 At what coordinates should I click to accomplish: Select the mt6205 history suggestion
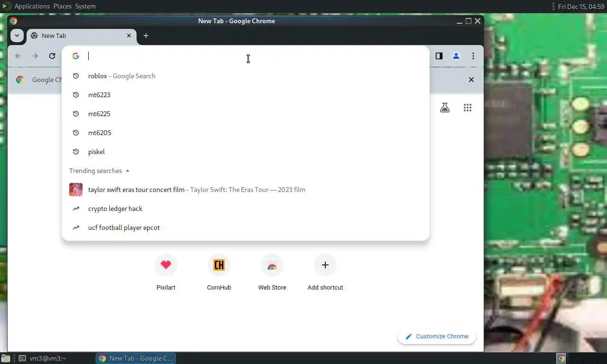[246, 133]
